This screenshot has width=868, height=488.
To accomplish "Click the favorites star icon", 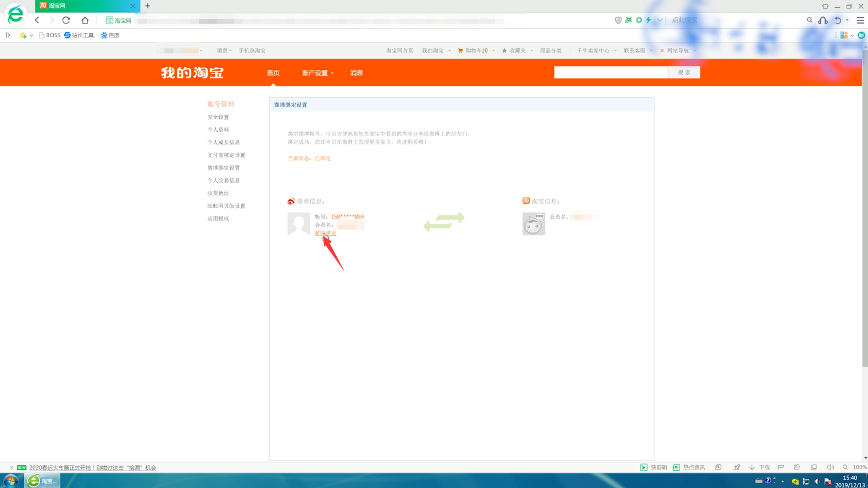I will pos(23,35).
